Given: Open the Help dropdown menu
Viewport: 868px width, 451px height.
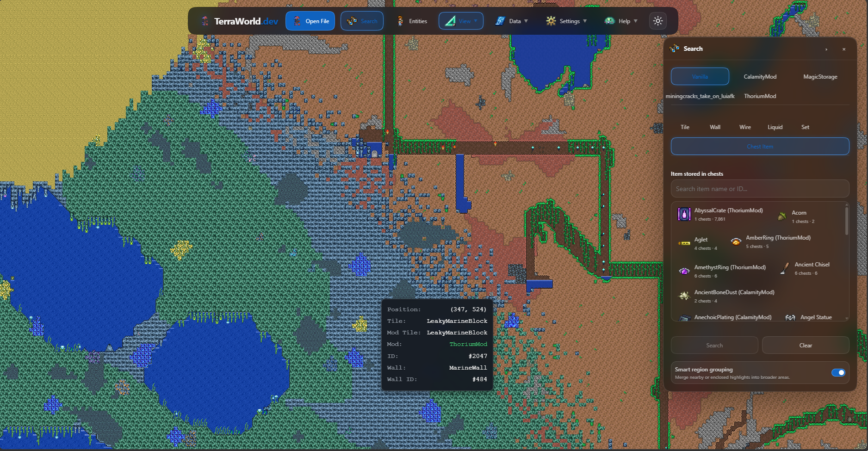Looking at the screenshot, I should pyautogui.click(x=621, y=21).
